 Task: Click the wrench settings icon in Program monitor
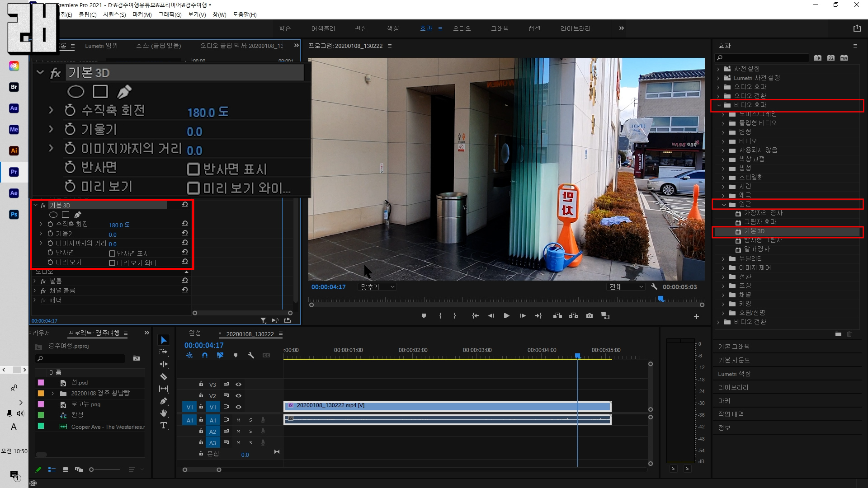point(654,287)
